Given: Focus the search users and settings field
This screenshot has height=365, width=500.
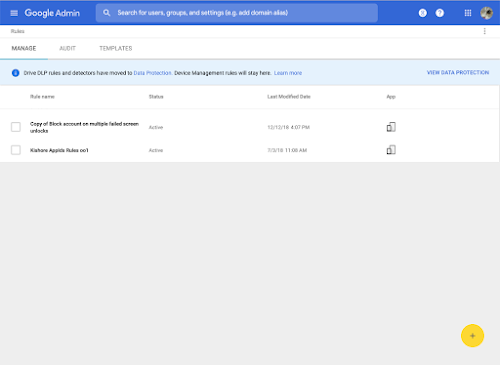Looking at the screenshot, I should 237,13.
